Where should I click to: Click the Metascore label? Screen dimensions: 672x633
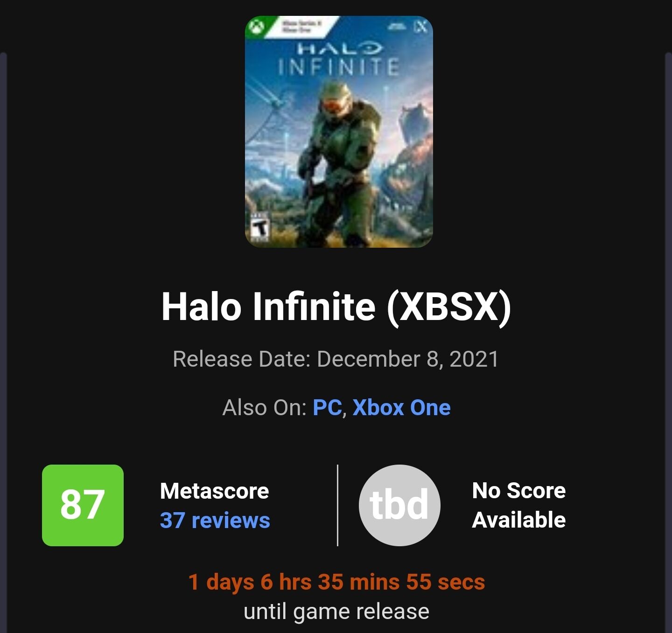pos(214,491)
